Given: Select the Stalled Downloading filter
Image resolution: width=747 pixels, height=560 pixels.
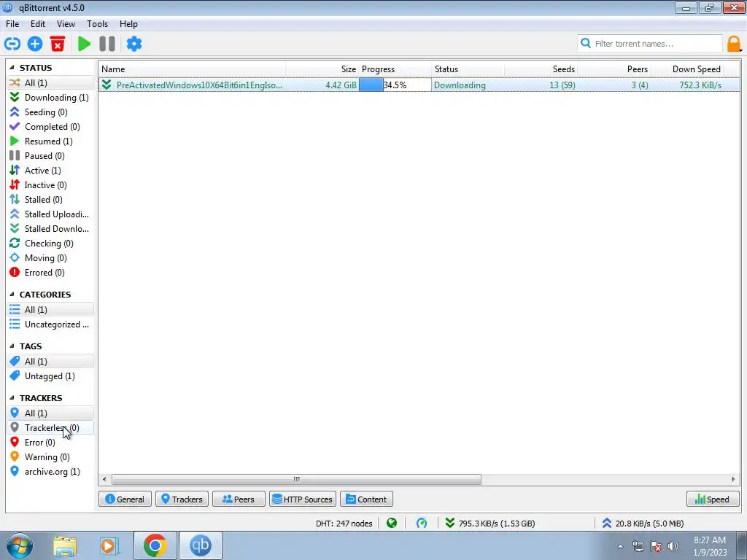Looking at the screenshot, I should coord(50,228).
